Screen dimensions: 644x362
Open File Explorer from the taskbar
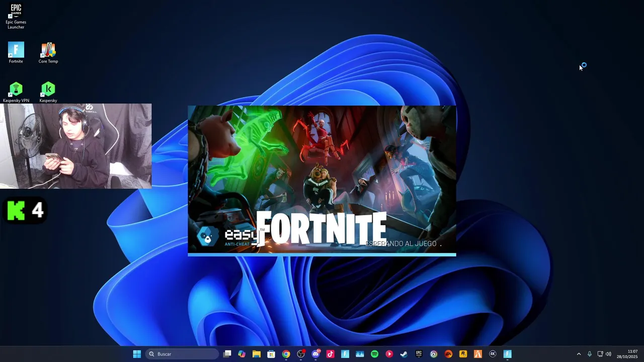[257, 354]
